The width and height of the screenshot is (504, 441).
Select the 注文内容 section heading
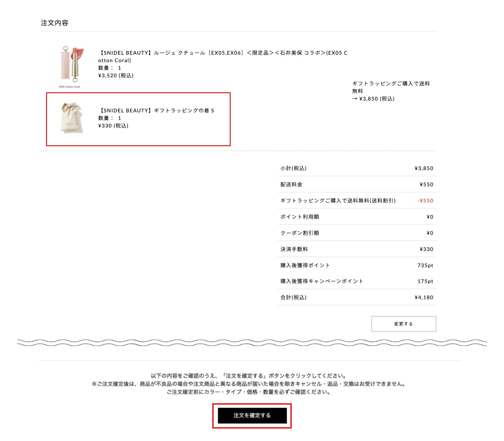coord(54,23)
